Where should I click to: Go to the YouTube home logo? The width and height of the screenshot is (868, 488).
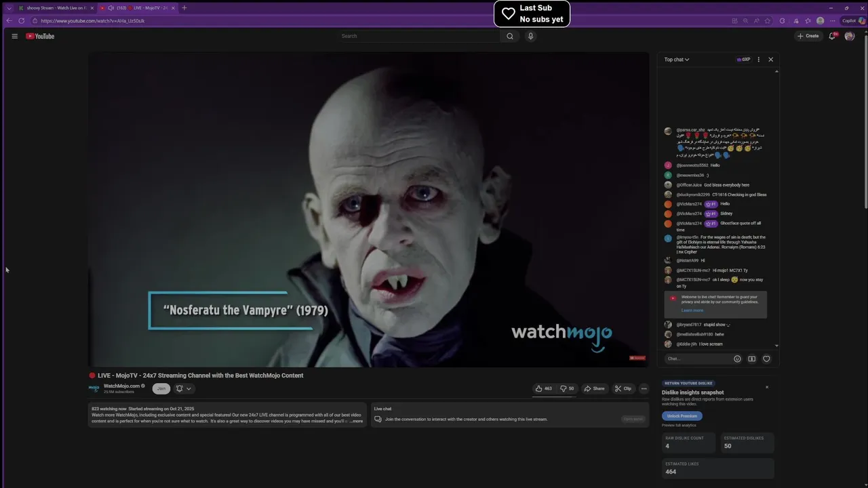[40, 36]
